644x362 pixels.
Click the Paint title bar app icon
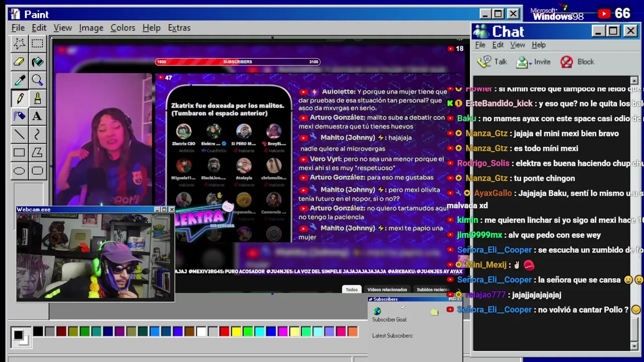click(x=15, y=14)
